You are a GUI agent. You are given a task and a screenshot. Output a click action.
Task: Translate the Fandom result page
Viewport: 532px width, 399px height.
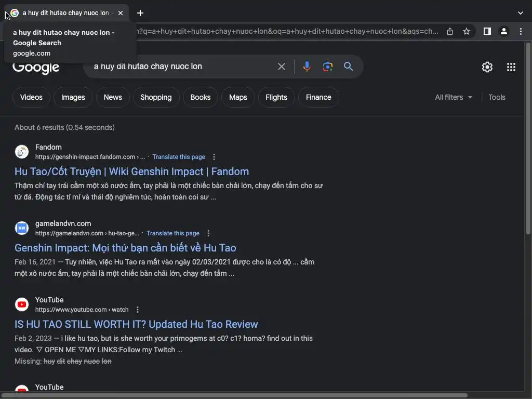click(179, 157)
